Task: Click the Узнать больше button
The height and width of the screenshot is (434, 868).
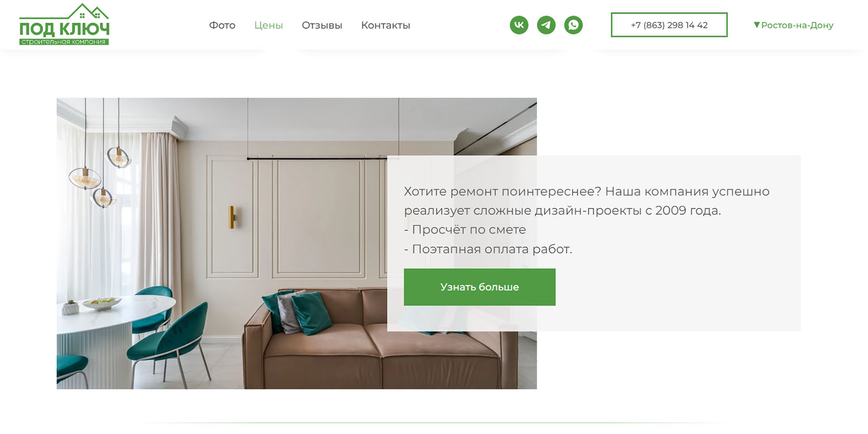Action: 479,287
